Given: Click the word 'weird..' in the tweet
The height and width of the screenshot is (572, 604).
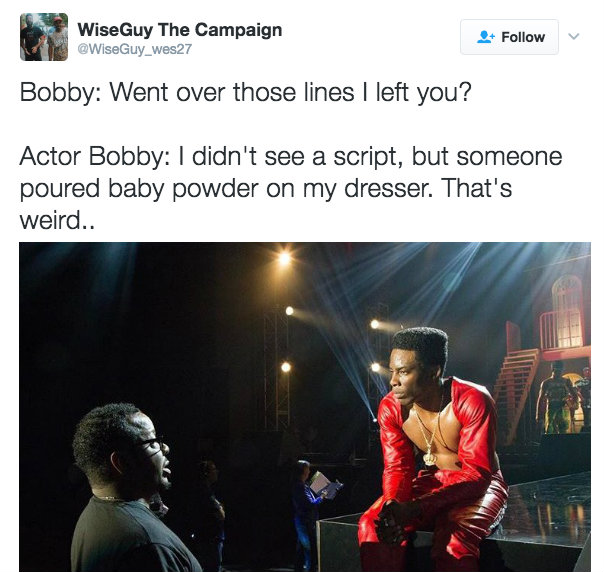Looking at the screenshot, I should tap(57, 220).
